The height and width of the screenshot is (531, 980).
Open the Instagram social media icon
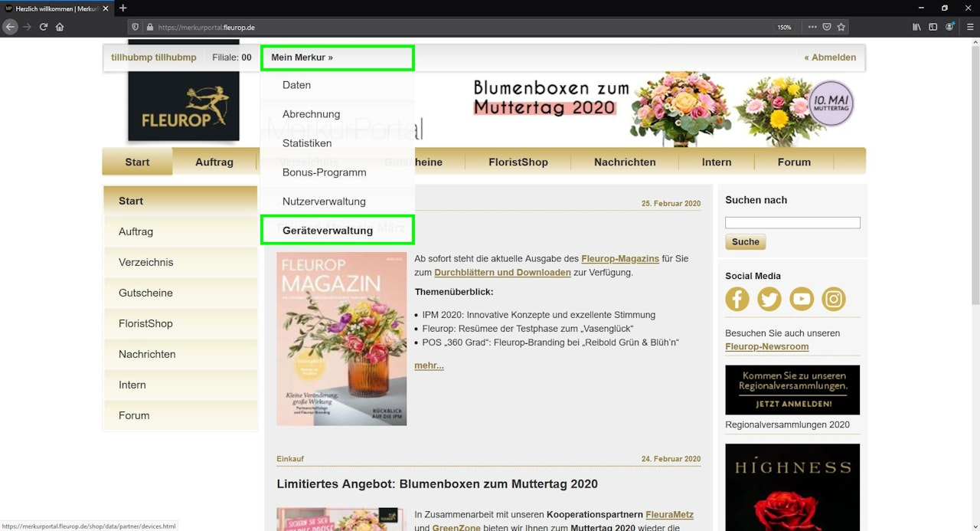[834, 299]
